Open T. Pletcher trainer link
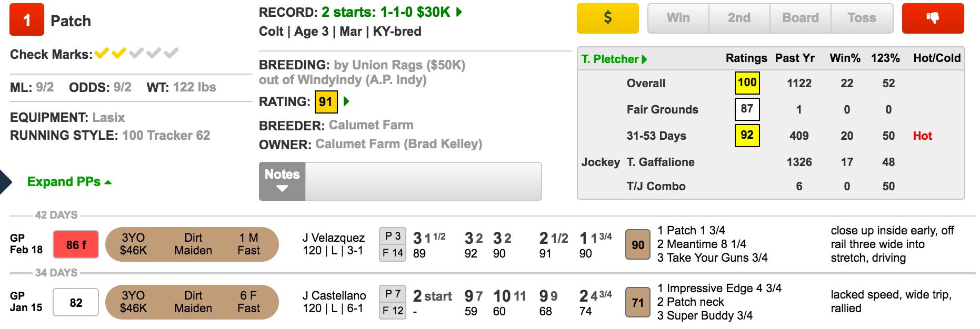The height and width of the screenshot is (329, 980). pyautogui.click(x=614, y=59)
